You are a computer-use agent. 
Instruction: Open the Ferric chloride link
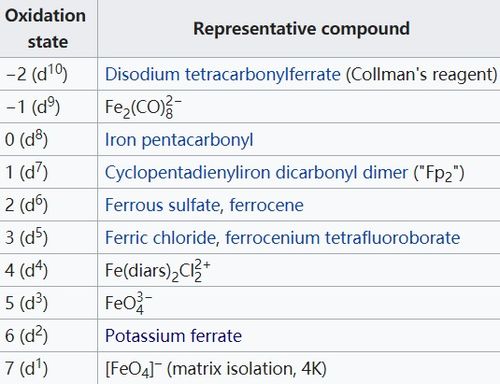coord(161,238)
